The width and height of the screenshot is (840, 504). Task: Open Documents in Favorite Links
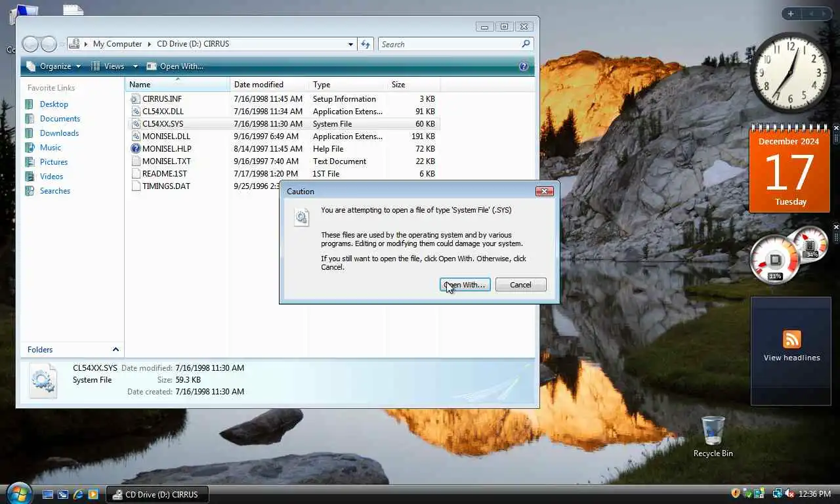pyautogui.click(x=60, y=119)
